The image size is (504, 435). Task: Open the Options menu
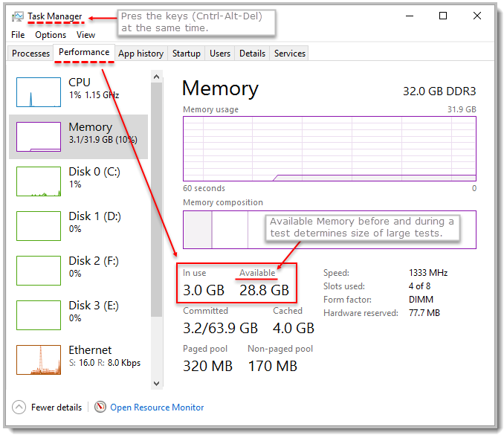[51, 34]
